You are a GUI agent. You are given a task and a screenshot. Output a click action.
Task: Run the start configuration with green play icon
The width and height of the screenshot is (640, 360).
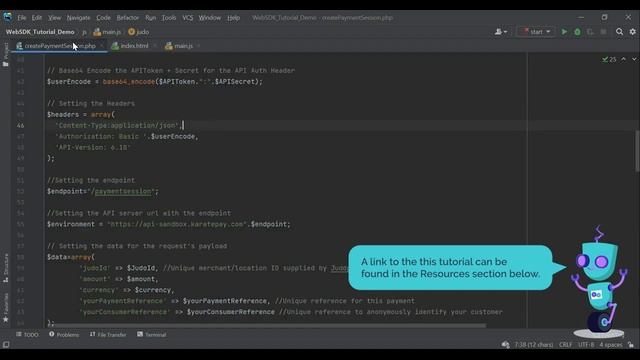coord(564,32)
